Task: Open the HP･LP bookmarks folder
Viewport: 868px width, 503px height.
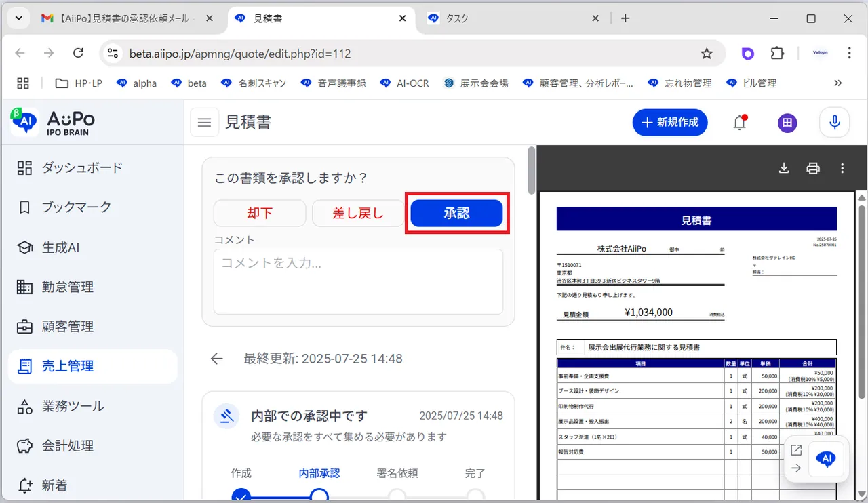Action: click(79, 83)
